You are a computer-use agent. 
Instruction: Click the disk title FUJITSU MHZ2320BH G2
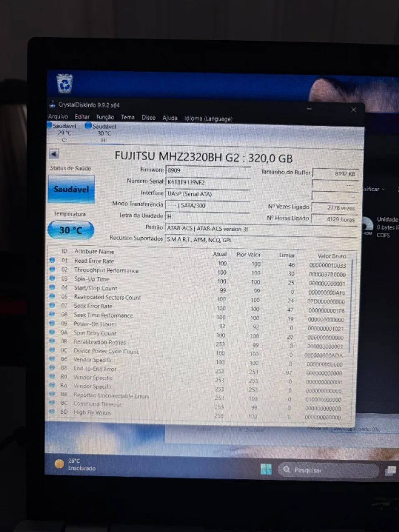click(177, 157)
